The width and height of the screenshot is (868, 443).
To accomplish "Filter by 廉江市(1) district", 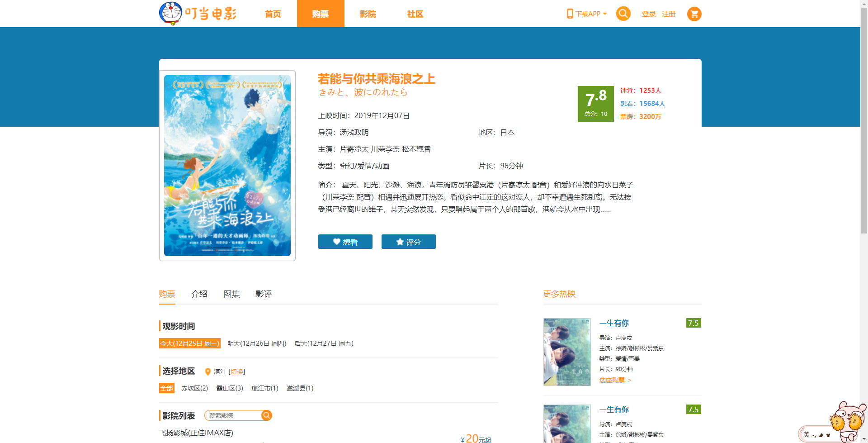I will pyautogui.click(x=265, y=388).
